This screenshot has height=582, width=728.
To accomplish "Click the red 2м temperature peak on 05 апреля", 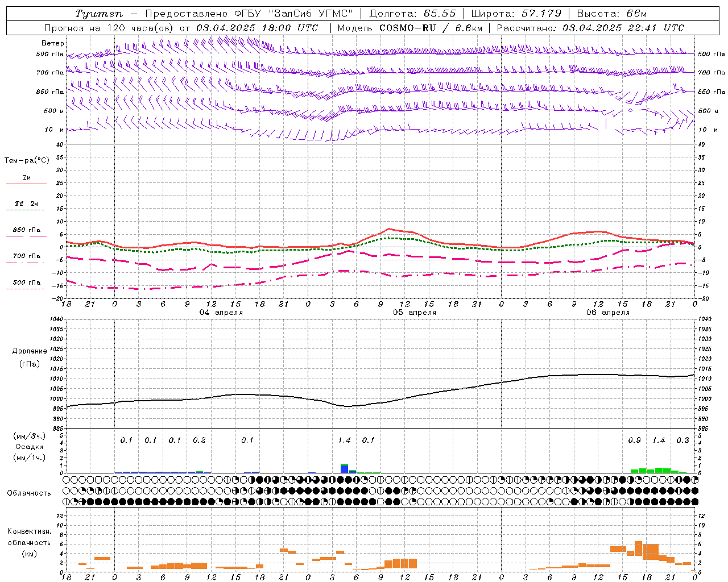I will pos(389,229).
